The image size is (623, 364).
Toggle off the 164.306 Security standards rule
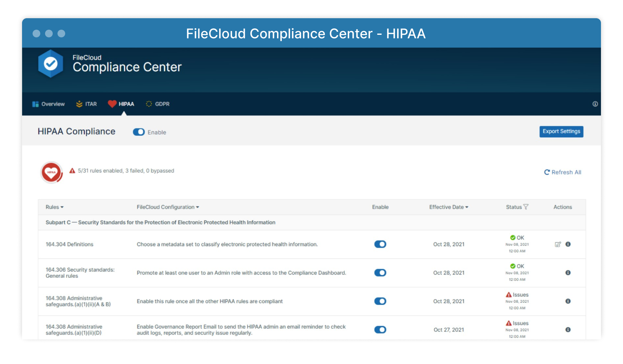pos(380,273)
